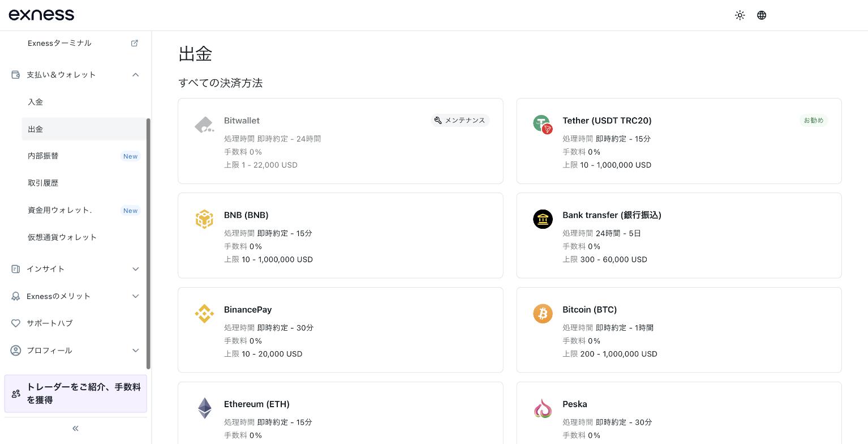Open 取引履歴 in the sidebar
This screenshot has height=444, width=868.
[x=84, y=183]
